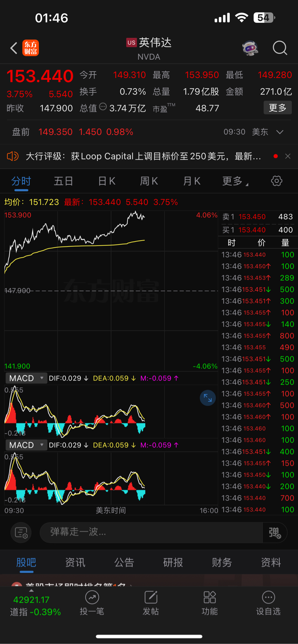Screen dimensions: 298x644
Task: Open chart settings gear icon
Action: pyautogui.click(x=277, y=181)
